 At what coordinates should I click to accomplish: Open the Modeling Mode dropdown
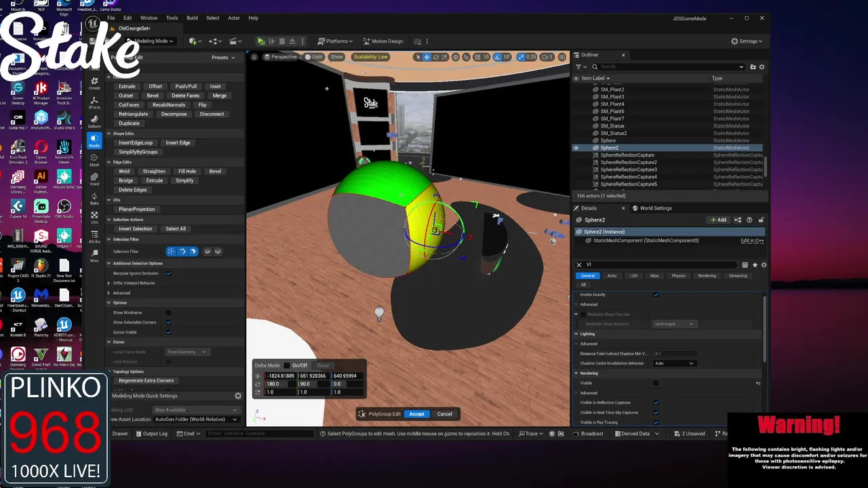tap(150, 41)
